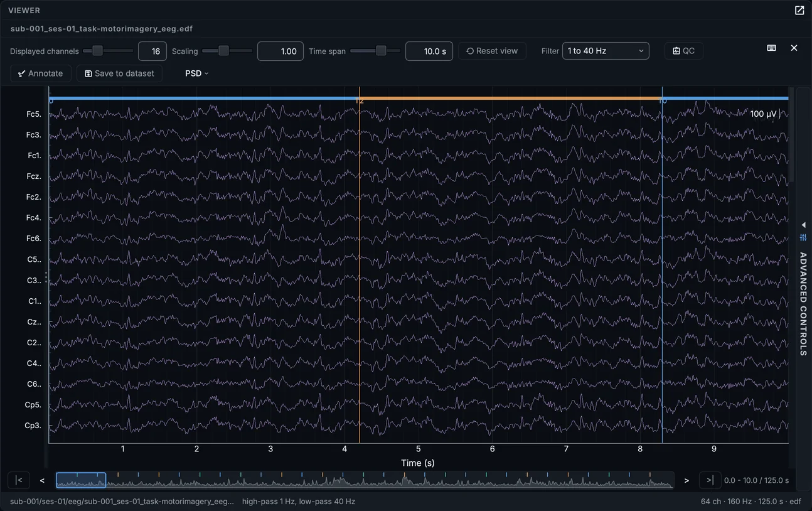The width and height of the screenshot is (812, 511).
Task: Select the Cz.. channel label
Action: tap(34, 321)
